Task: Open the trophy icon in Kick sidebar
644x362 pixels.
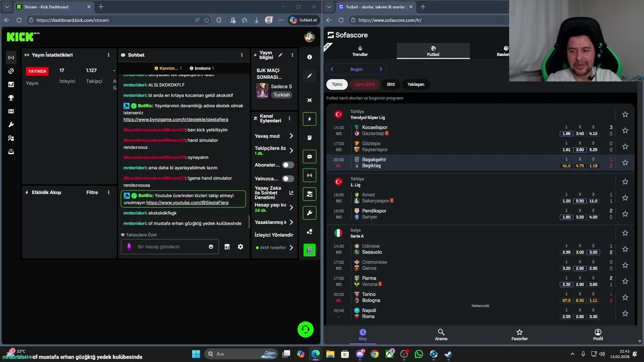Action: pos(11,98)
